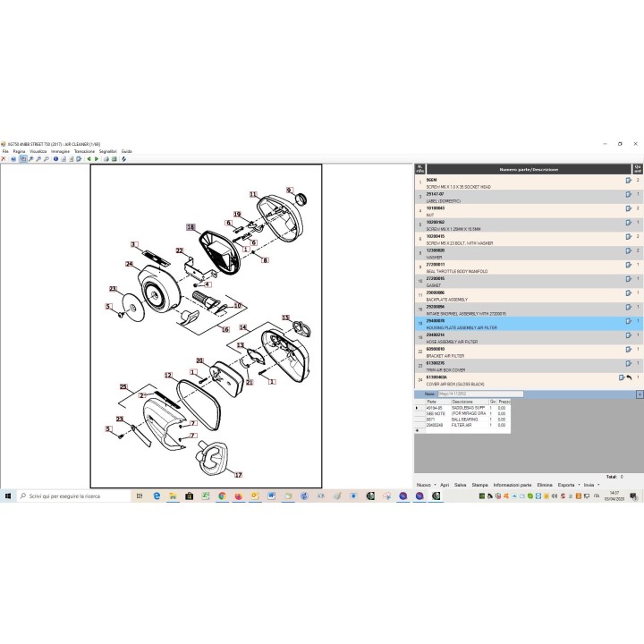
Task: Click the Salva button
Action: (x=460, y=485)
